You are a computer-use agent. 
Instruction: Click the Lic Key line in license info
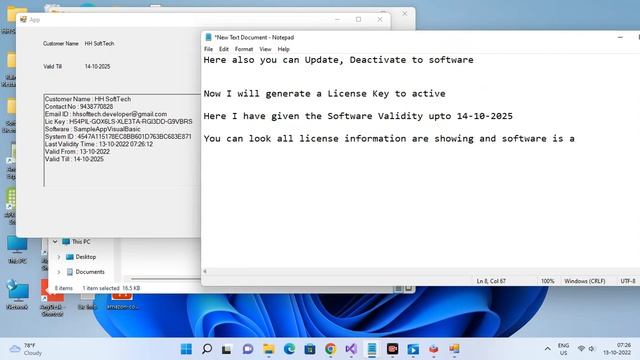click(118, 122)
